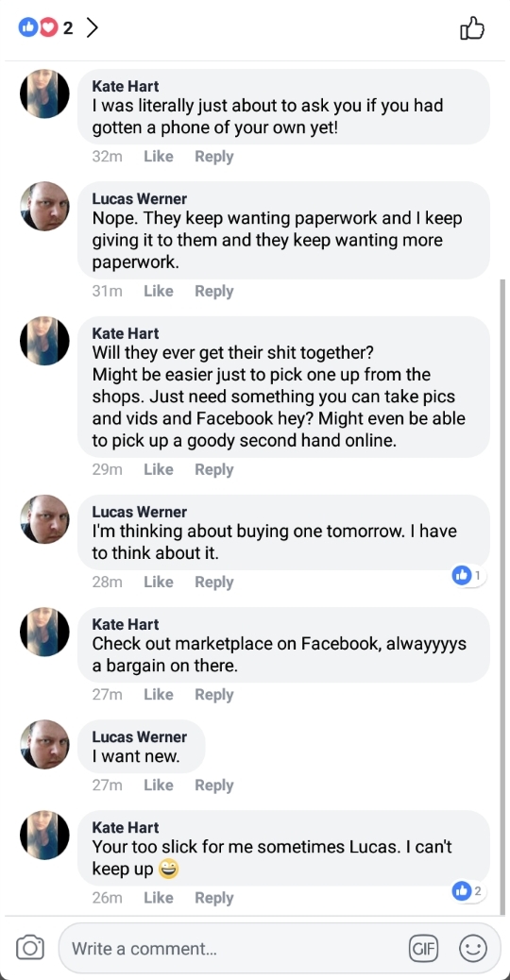
Task: Open Lucas Werner's profile from "I want new" comment
Action: click(x=140, y=736)
